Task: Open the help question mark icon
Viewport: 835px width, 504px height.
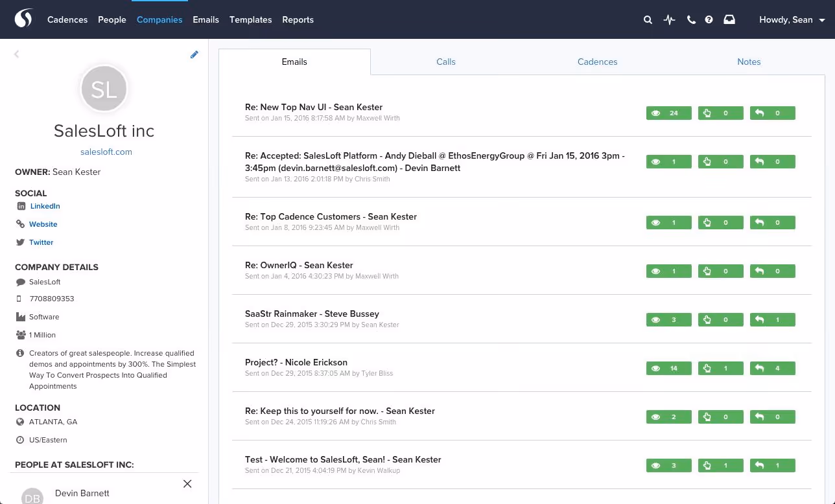Action: [x=709, y=20]
